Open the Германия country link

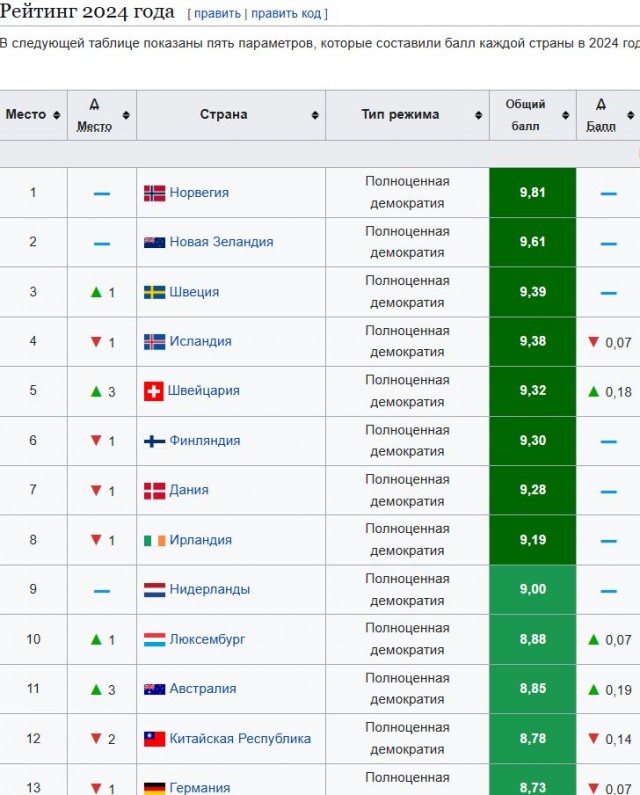tap(200, 787)
